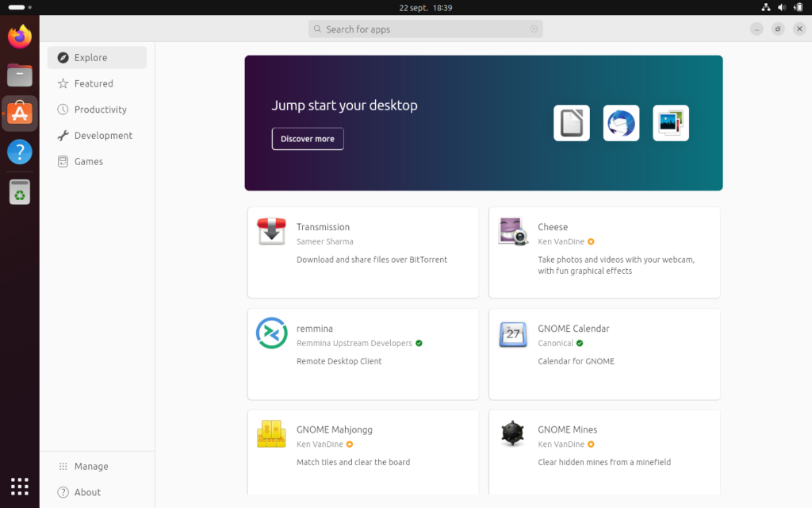The height and width of the screenshot is (508, 812).
Task: Click the GNOME Mines bomb icon
Action: pos(513,434)
